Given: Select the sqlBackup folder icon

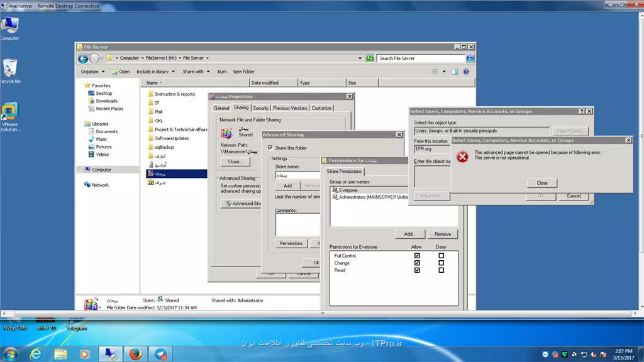Looking at the screenshot, I should tap(151, 147).
